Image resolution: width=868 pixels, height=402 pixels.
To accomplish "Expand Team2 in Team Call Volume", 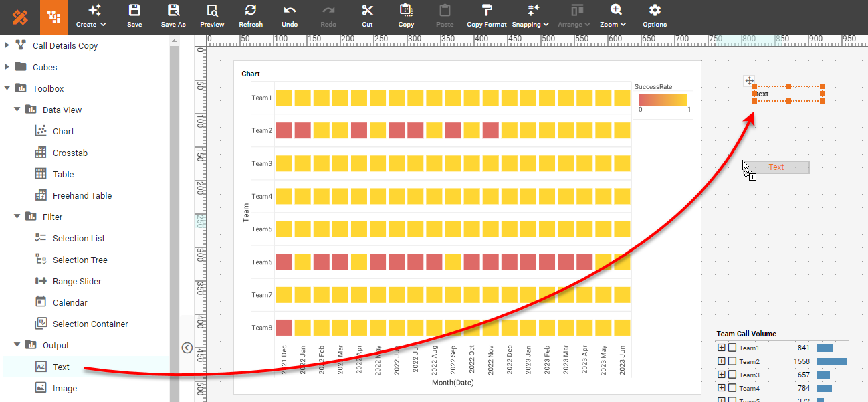I will tap(721, 361).
